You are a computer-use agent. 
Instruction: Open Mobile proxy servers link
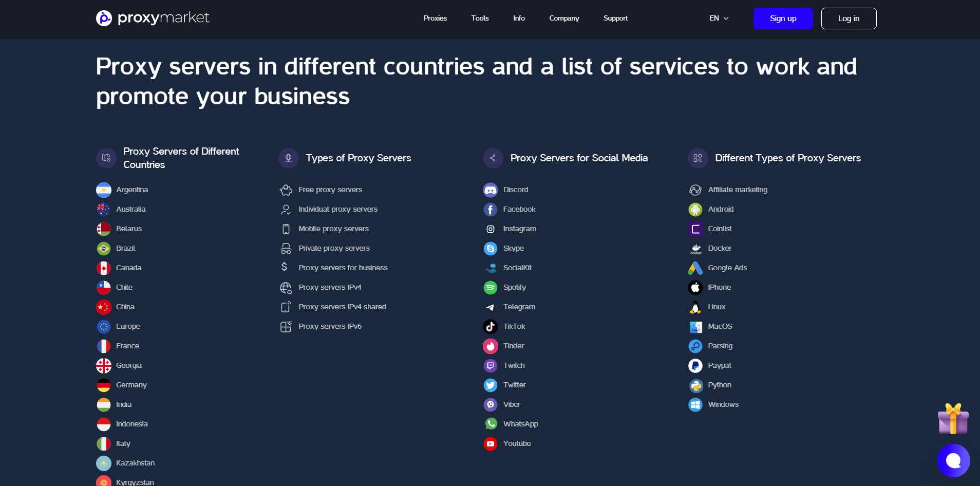coord(333,229)
